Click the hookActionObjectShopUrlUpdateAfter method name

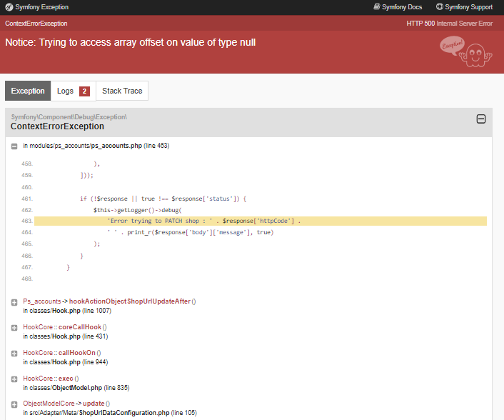[x=130, y=301]
